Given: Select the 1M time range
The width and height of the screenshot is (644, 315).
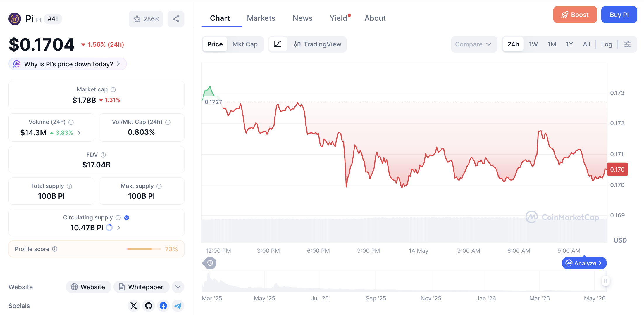Looking at the screenshot, I should (552, 44).
